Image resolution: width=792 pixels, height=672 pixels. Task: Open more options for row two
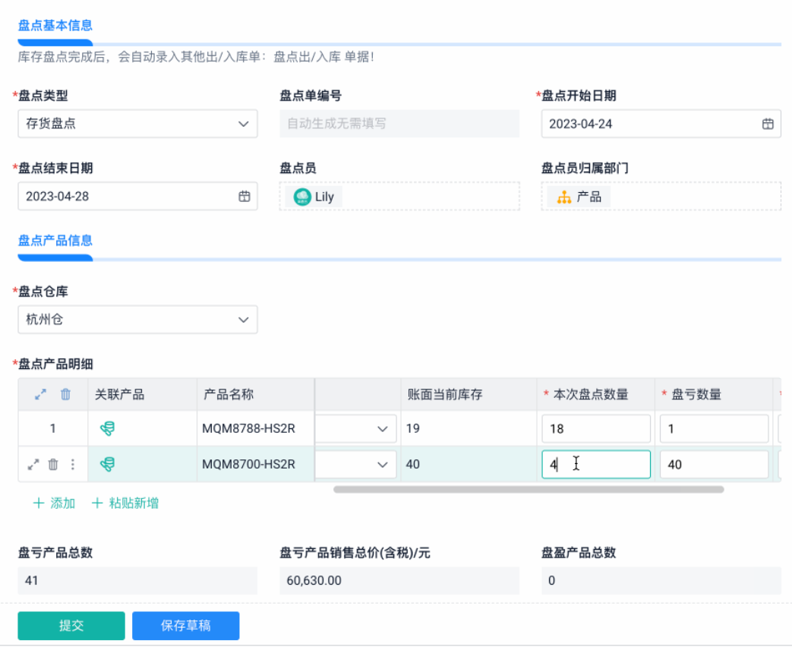coord(73,465)
